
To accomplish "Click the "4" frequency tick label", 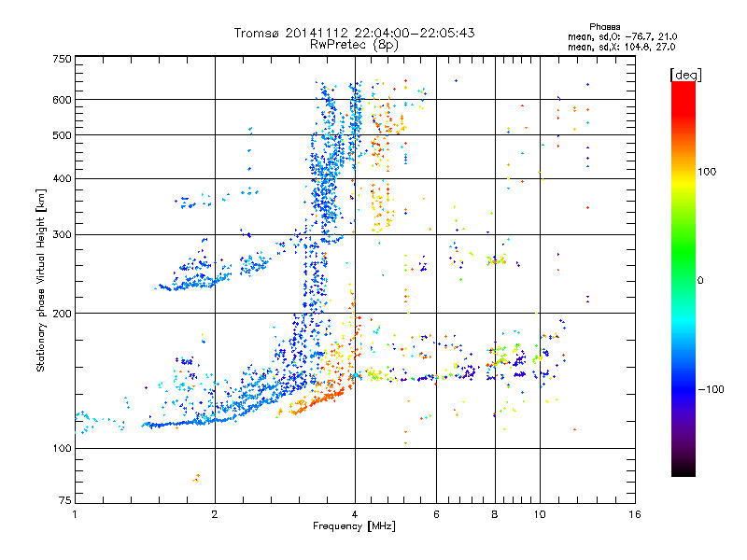I will 355,514.
